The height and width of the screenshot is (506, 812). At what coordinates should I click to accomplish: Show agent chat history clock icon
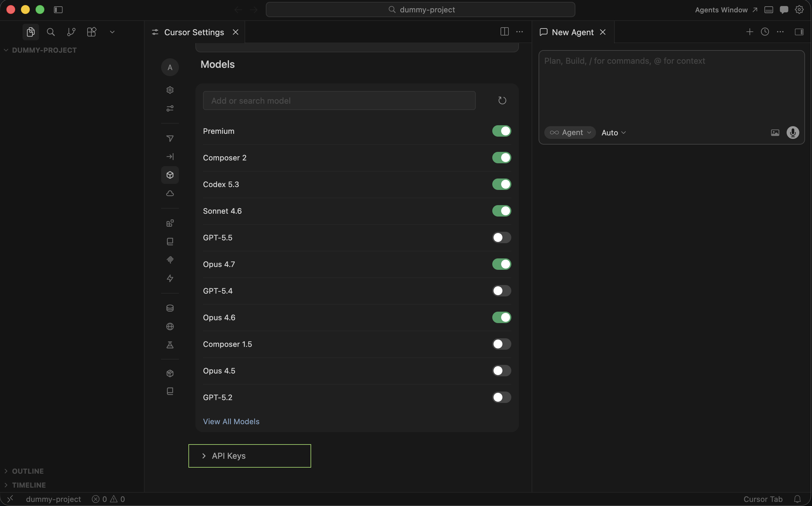(765, 32)
